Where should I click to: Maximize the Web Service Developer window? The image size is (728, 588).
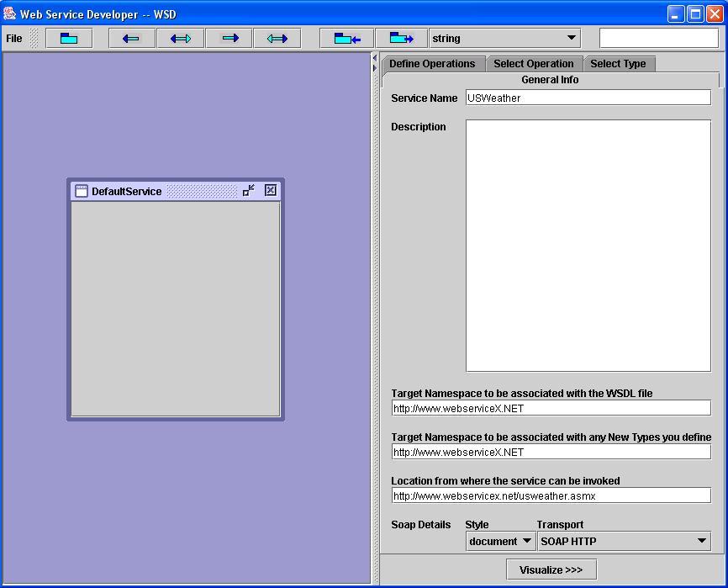pos(695,14)
